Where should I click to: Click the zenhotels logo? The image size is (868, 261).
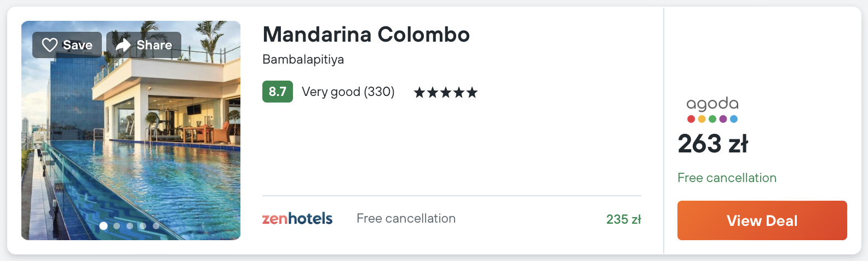pos(297,219)
